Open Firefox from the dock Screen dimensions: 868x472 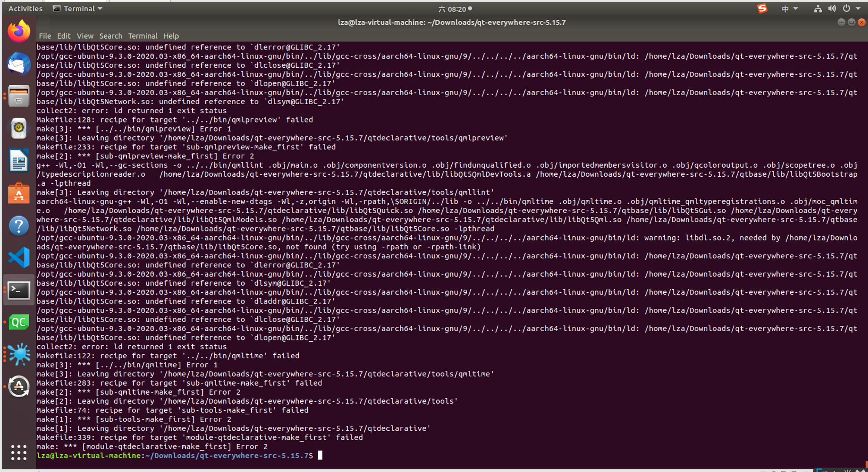pos(19,31)
